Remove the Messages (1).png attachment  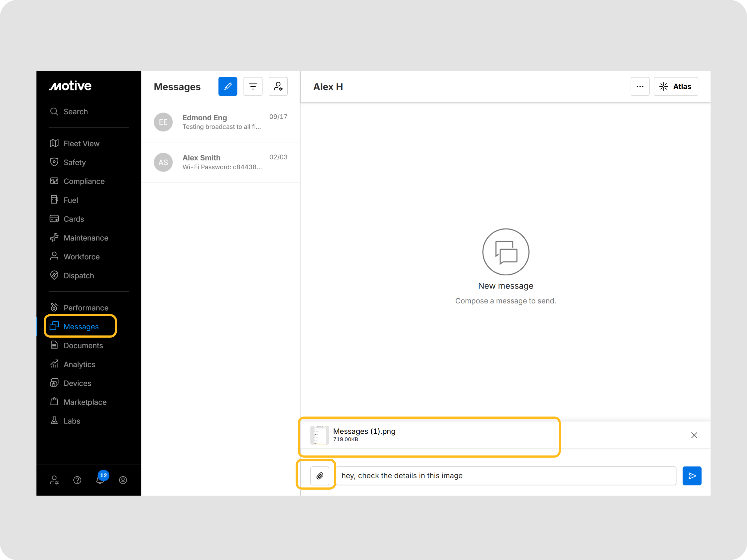(x=694, y=435)
